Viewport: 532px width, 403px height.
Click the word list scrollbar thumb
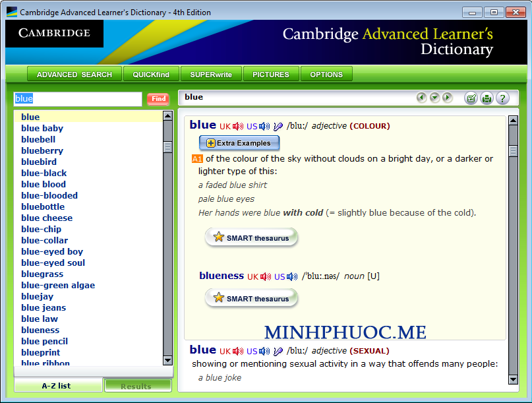(x=167, y=147)
